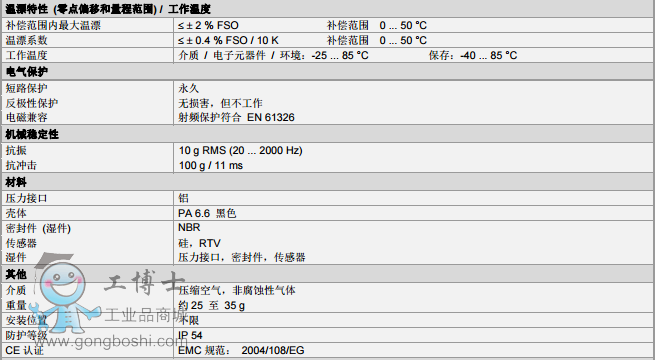Click the '抗冲击' label
The height and width of the screenshot is (360, 656).
pyautogui.click(x=21, y=165)
